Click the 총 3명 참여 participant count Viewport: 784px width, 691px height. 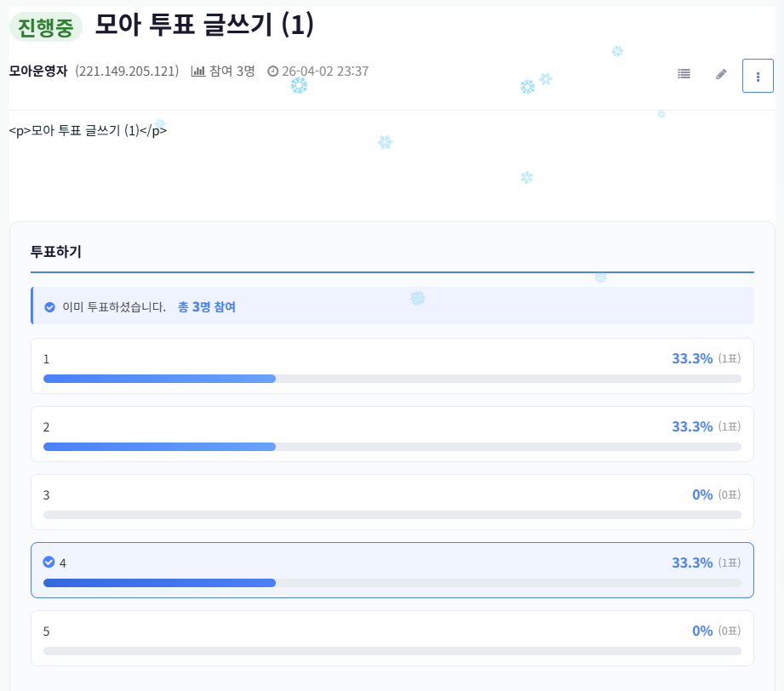tap(207, 306)
